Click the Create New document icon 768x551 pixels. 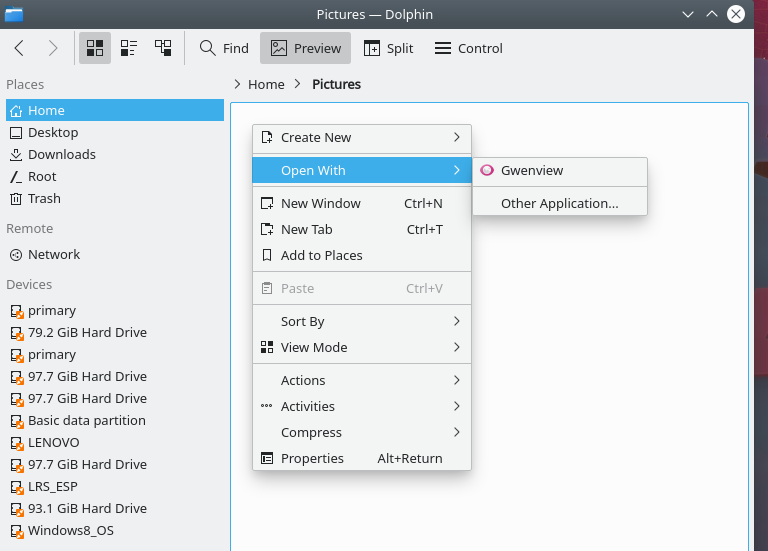(x=267, y=137)
